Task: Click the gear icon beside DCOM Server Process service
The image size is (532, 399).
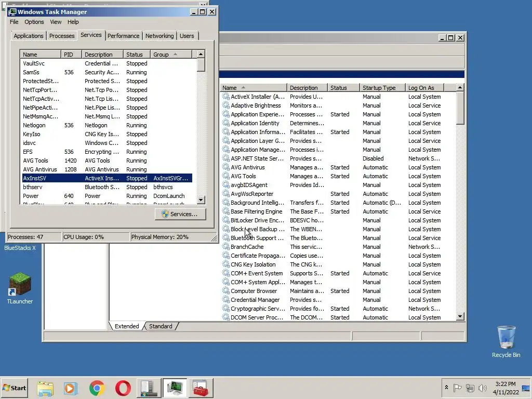Action: coord(225,317)
